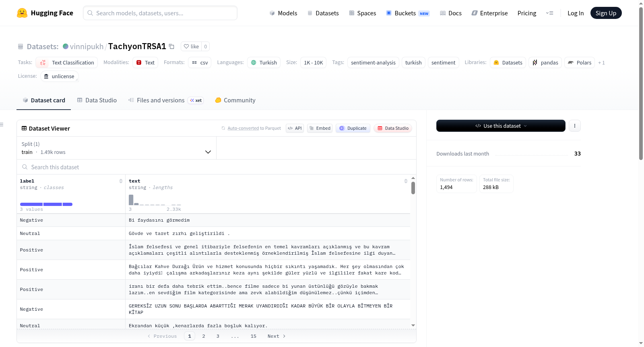The image size is (644, 347).
Task: Focus the top search models field
Action: 160,13
